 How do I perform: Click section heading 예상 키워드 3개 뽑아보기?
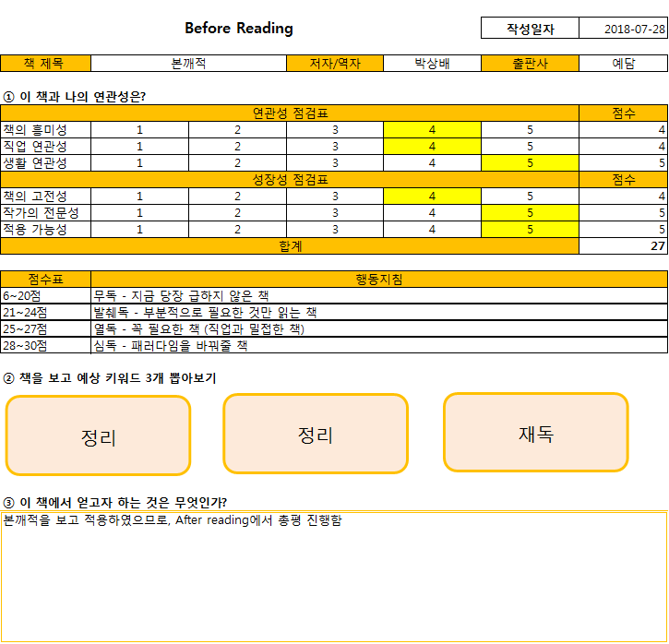pyautogui.click(x=110, y=378)
